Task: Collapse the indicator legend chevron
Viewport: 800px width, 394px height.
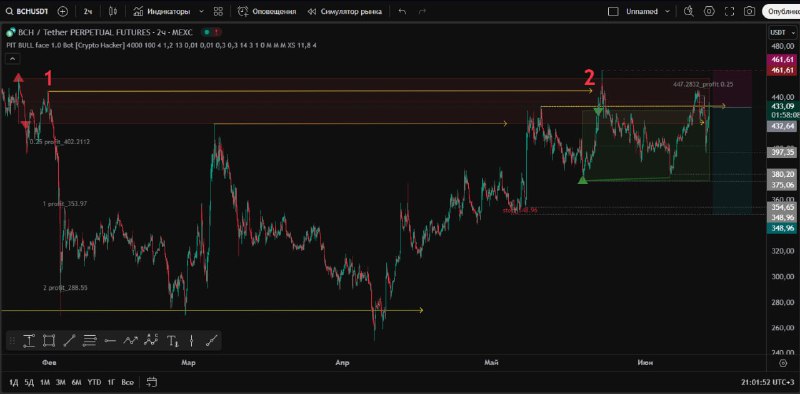Action: pos(13,59)
